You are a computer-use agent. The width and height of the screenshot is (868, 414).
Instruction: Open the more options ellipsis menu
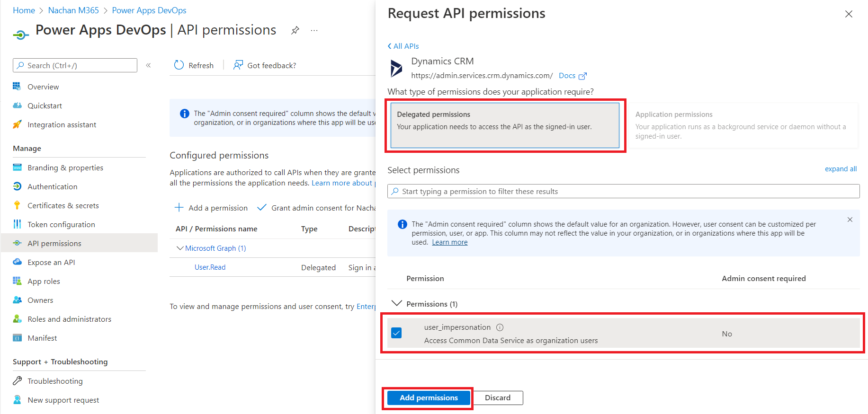314,31
